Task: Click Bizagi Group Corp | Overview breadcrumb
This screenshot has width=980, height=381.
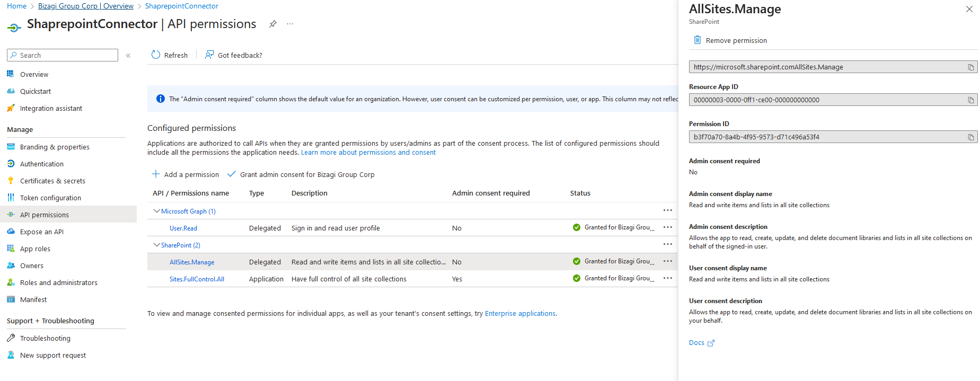Action: tap(86, 6)
